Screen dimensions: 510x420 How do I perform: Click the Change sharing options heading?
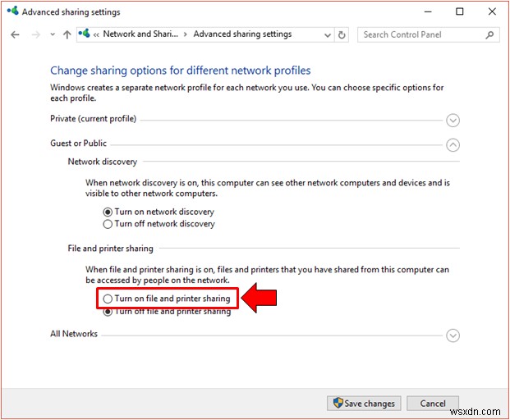[x=180, y=71]
